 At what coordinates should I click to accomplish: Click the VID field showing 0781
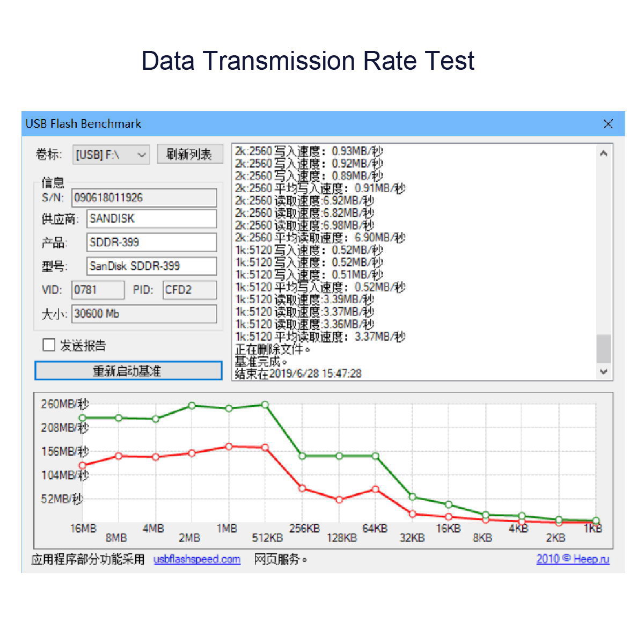[98, 290]
